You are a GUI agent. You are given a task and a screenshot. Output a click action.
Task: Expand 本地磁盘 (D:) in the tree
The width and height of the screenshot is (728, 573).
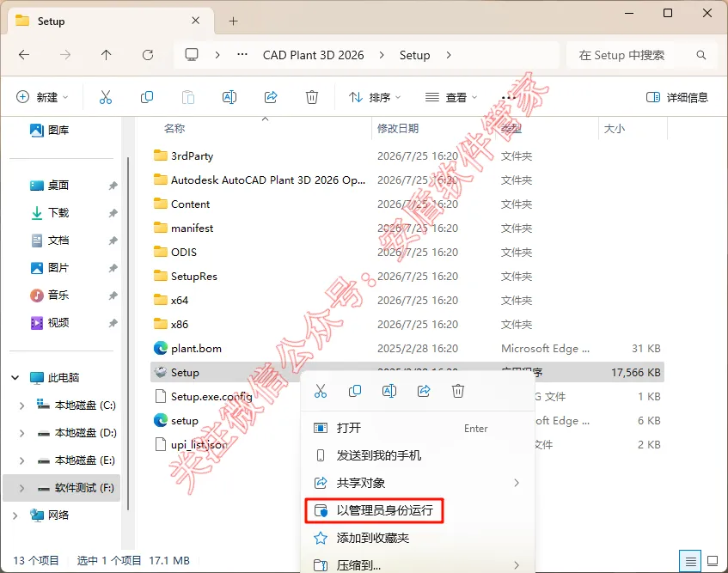tap(21, 433)
